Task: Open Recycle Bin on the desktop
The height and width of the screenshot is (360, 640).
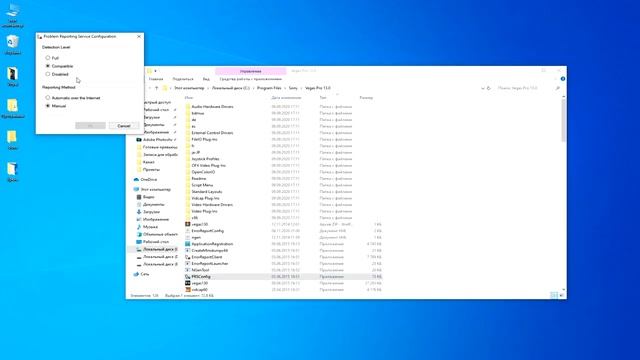Action: 13,44
